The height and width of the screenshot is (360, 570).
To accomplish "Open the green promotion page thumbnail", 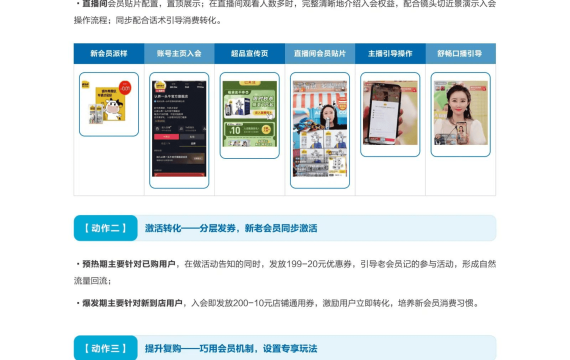I will tap(249, 115).
